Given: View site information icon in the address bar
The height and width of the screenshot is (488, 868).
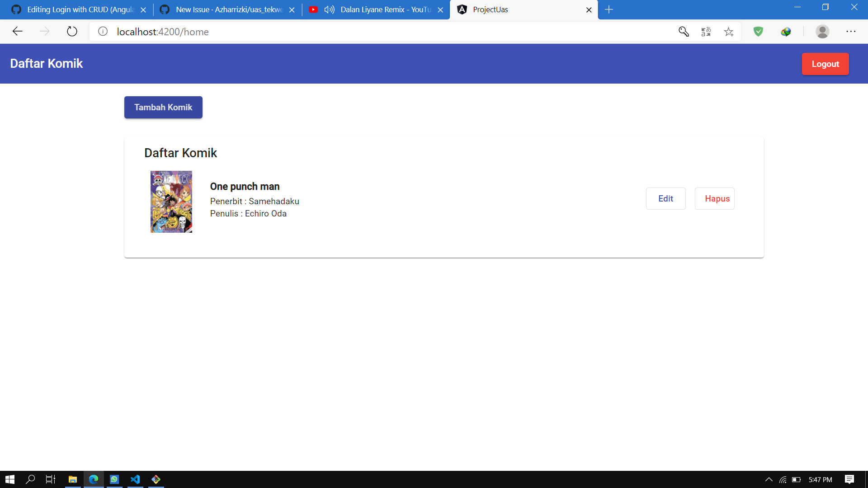Looking at the screenshot, I should coord(103,32).
